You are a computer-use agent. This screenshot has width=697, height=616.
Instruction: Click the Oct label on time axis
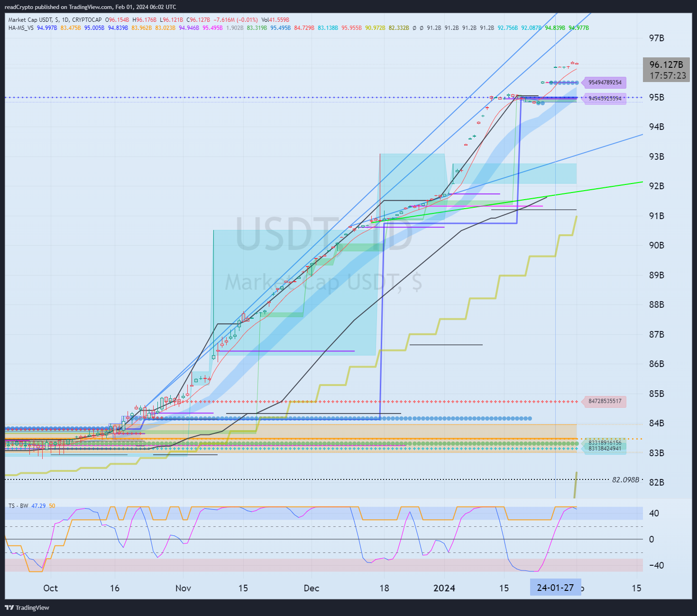[x=50, y=588]
